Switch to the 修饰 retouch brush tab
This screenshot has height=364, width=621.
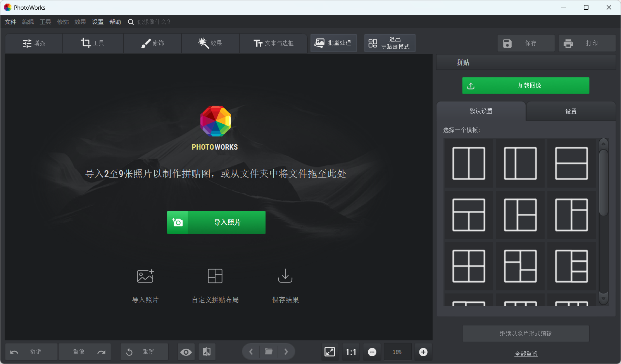tap(152, 43)
